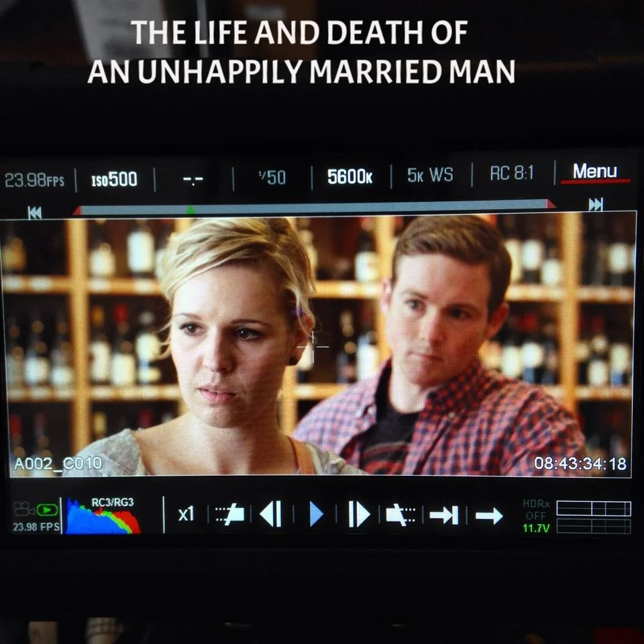The height and width of the screenshot is (644, 644).
Task: Tap the upper audio level meter
Action: (594, 508)
